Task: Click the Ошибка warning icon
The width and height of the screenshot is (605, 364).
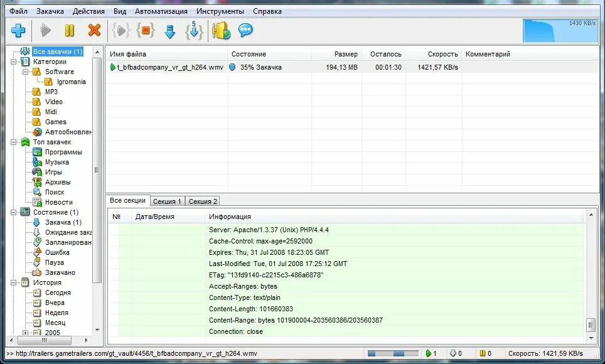Action: [x=37, y=252]
